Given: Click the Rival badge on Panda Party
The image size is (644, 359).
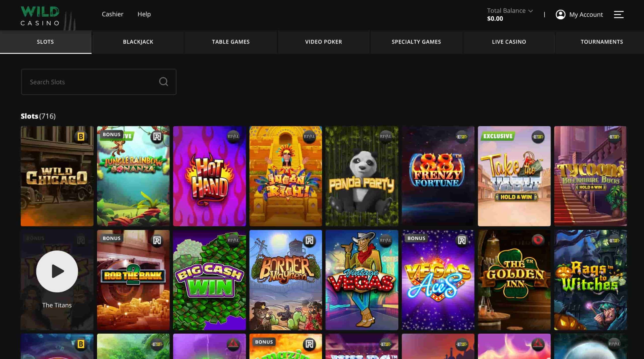Looking at the screenshot, I should [x=385, y=137].
